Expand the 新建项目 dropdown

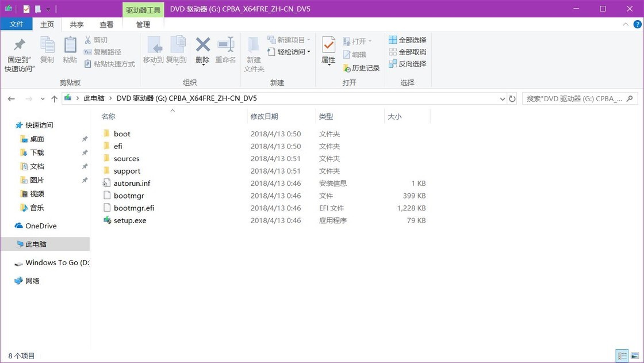(x=308, y=40)
